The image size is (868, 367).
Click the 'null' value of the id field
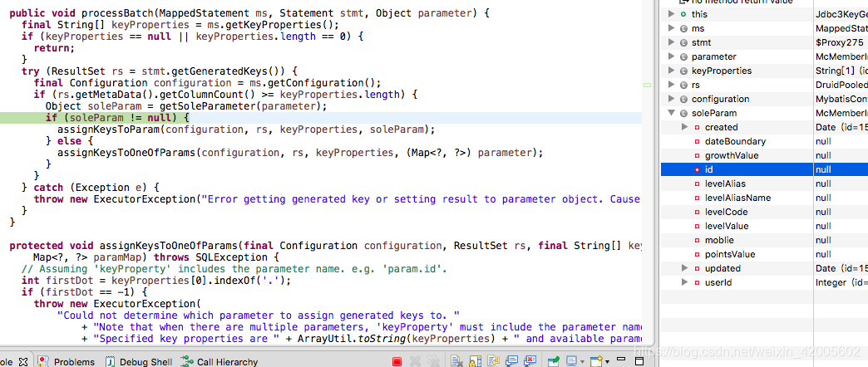[x=823, y=169]
